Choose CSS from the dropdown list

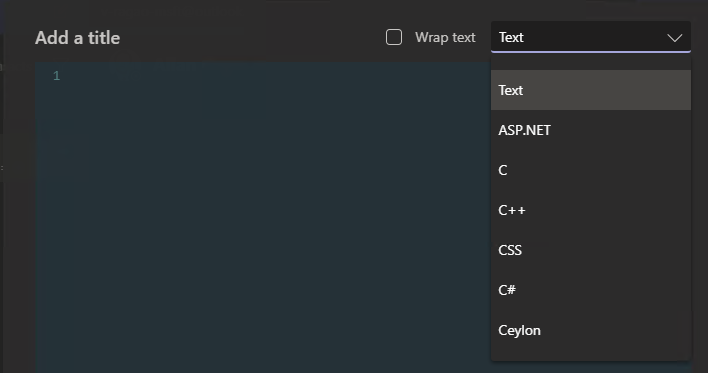pyautogui.click(x=591, y=250)
